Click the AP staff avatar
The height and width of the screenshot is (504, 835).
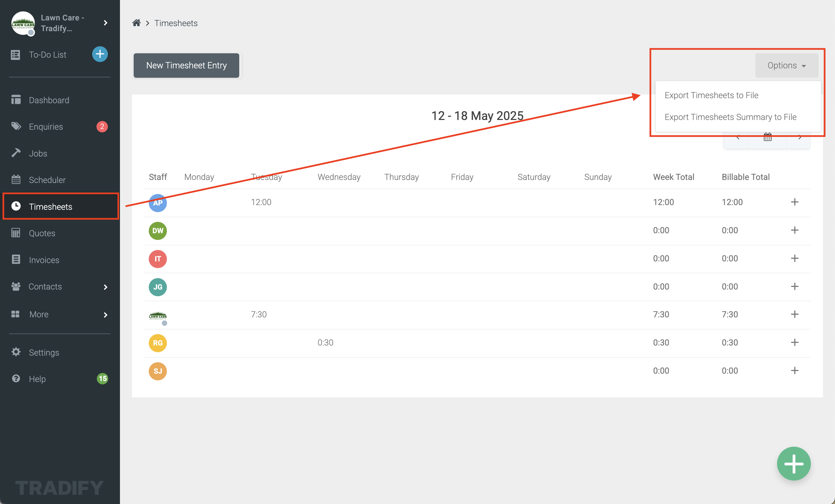coord(157,203)
